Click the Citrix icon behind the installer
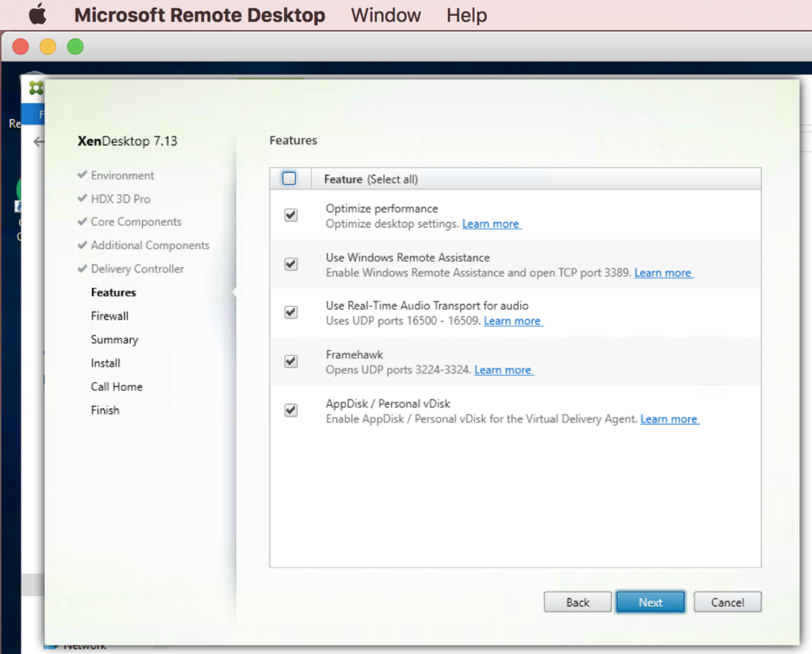 point(36,88)
